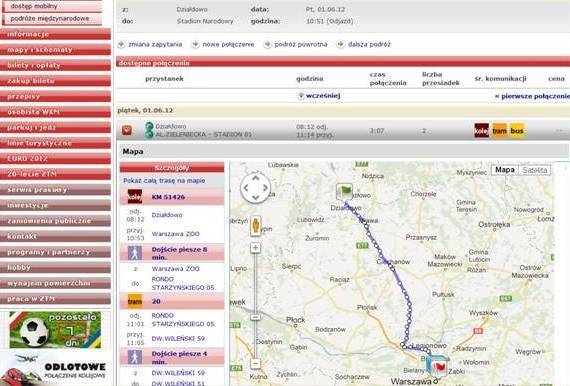The image size is (570, 386).
Task: Click the red destination marker near Warszawa
Action: tap(437, 365)
